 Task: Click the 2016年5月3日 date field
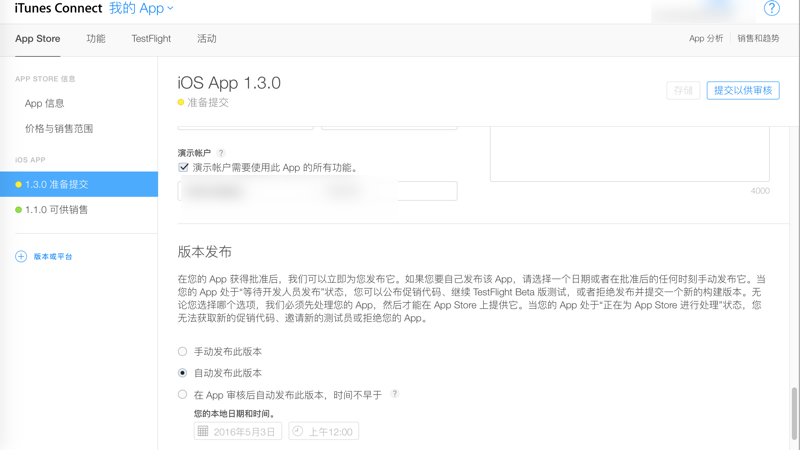point(238,431)
